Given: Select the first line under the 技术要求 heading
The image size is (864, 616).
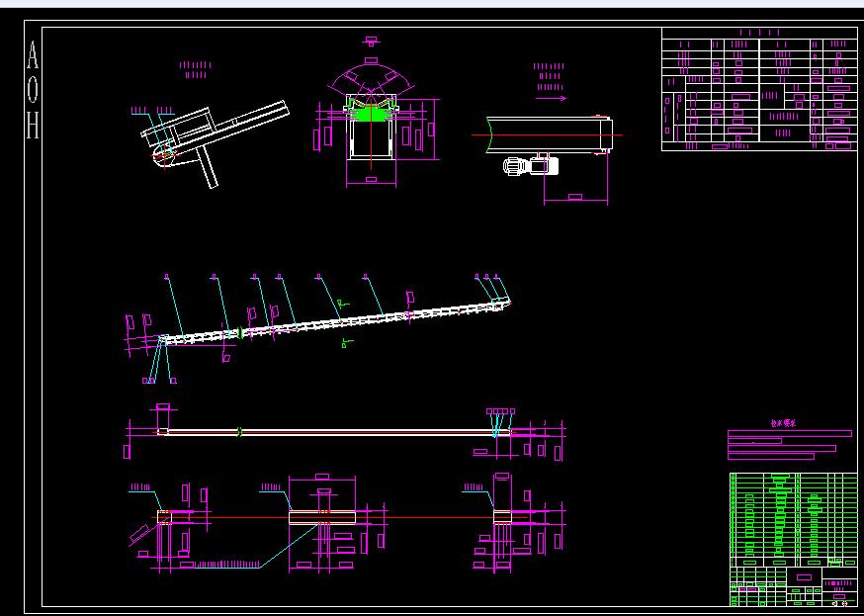Looking at the screenshot, I should coord(790,434).
